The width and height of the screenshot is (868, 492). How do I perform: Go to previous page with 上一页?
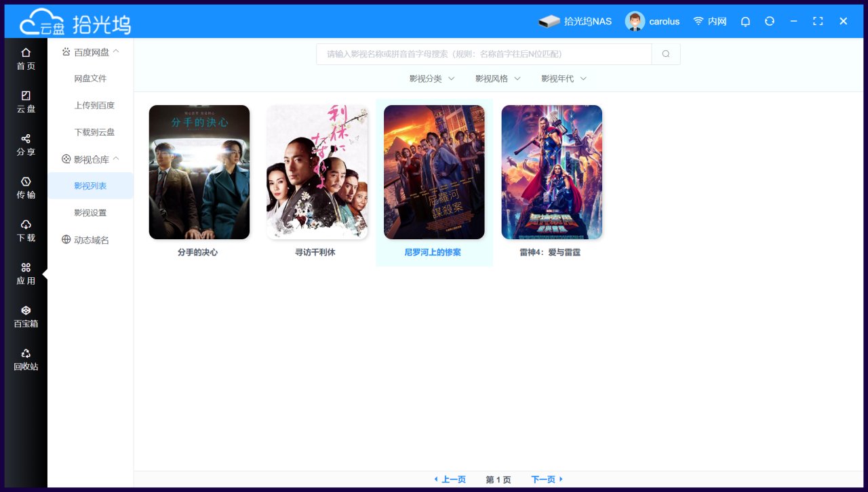pyautogui.click(x=450, y=480)
